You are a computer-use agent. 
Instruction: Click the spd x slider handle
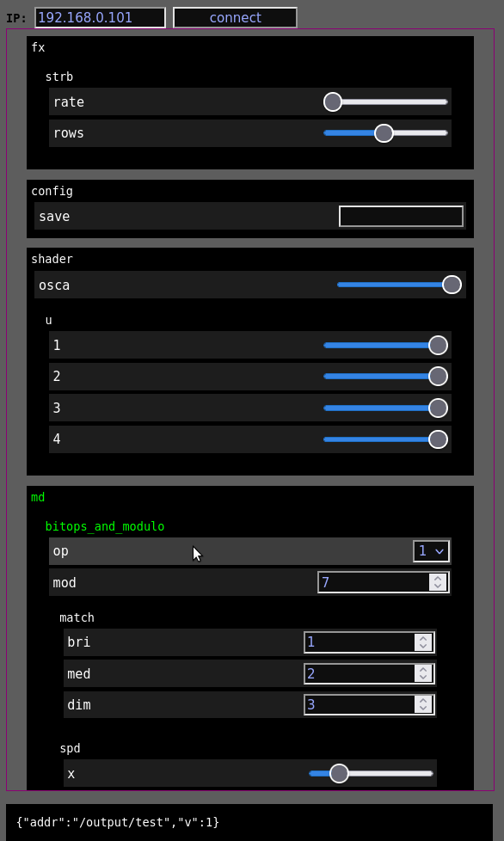[339, 773]
